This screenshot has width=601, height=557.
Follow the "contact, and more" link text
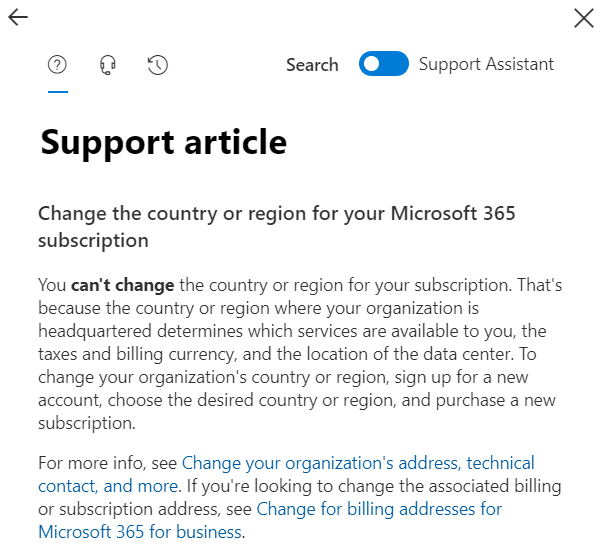[108, 486]
